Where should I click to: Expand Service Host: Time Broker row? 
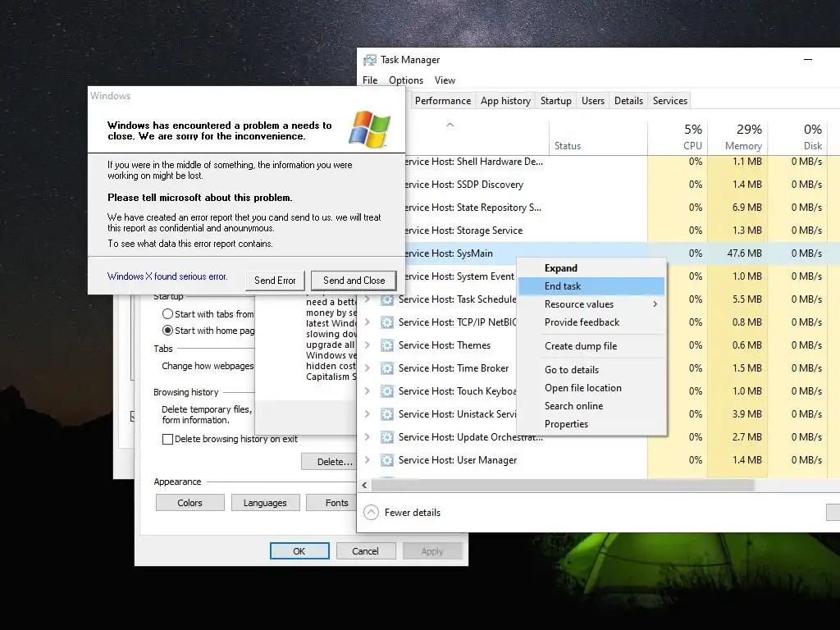coord(367,368)
